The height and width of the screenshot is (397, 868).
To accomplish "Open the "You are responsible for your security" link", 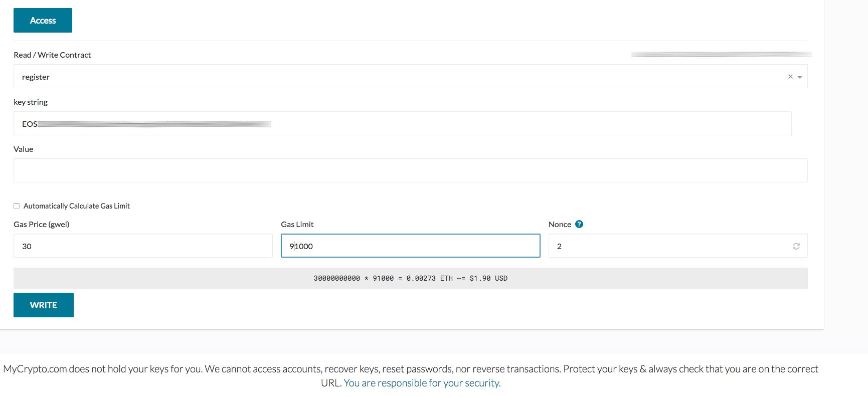I will (422, 383).
